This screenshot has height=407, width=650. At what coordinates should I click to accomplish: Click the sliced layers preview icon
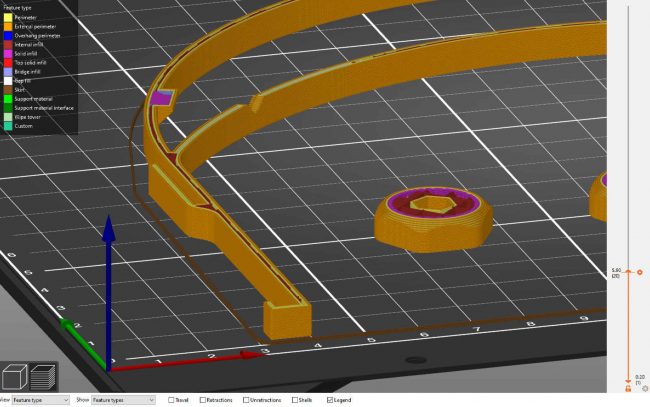coord(42,377)
